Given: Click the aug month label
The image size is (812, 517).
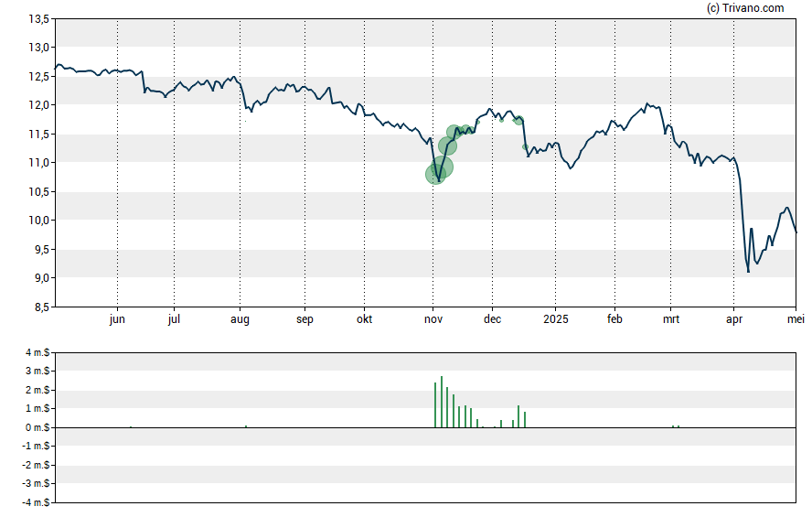Looking at the screenshot, I should click(240, 319).
